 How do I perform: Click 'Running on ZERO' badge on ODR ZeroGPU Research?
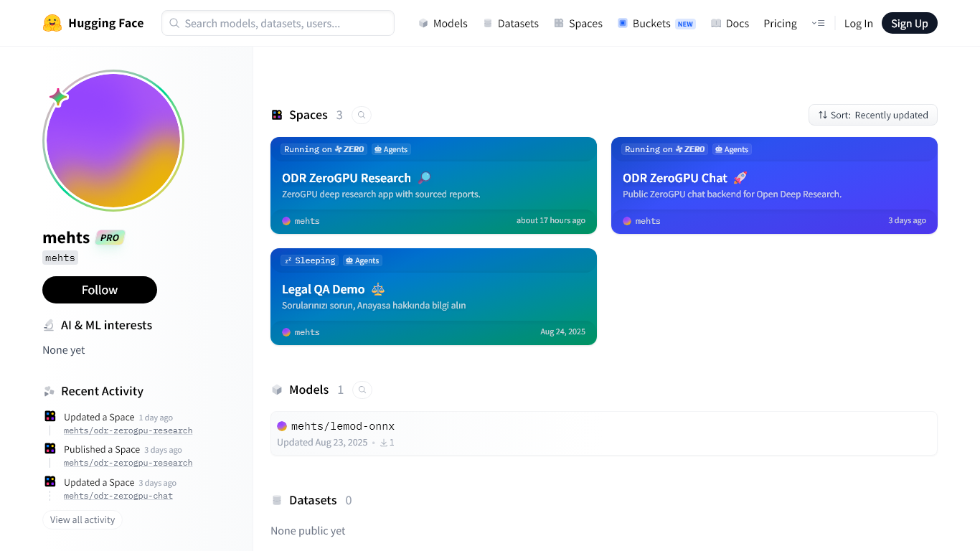[324, 149]
